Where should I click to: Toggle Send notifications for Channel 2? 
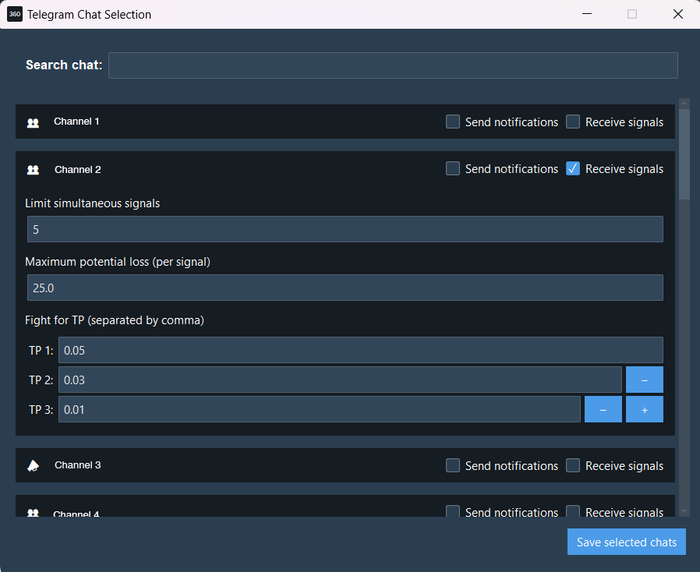pyautogui.click(x=453, y=169)
